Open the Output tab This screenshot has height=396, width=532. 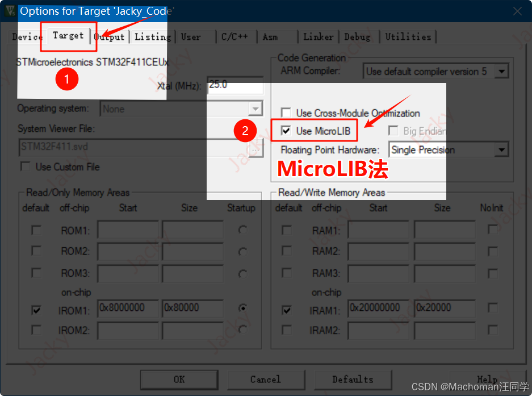[x=110, y=36]
